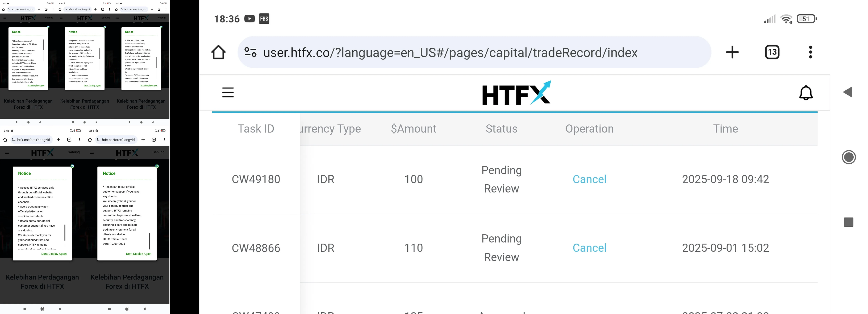Viewport: 868px width, 314px height.
Task: Tap the signal strength icon beside the Wi-Fi icon
Action: coord(770,19)
